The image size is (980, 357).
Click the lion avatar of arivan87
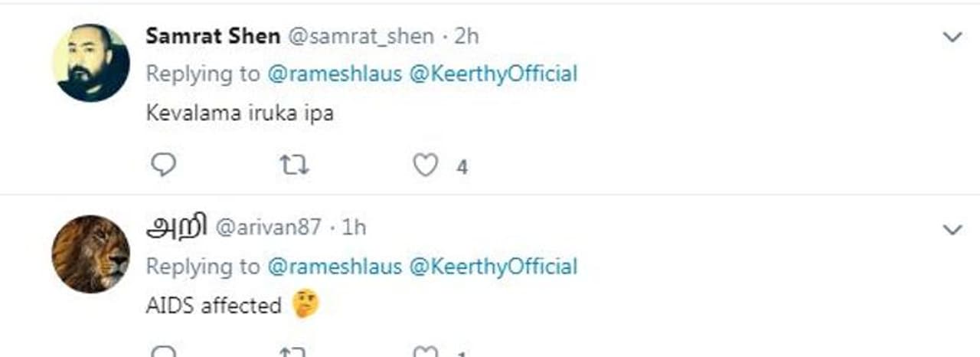click(x=90, y=254)
